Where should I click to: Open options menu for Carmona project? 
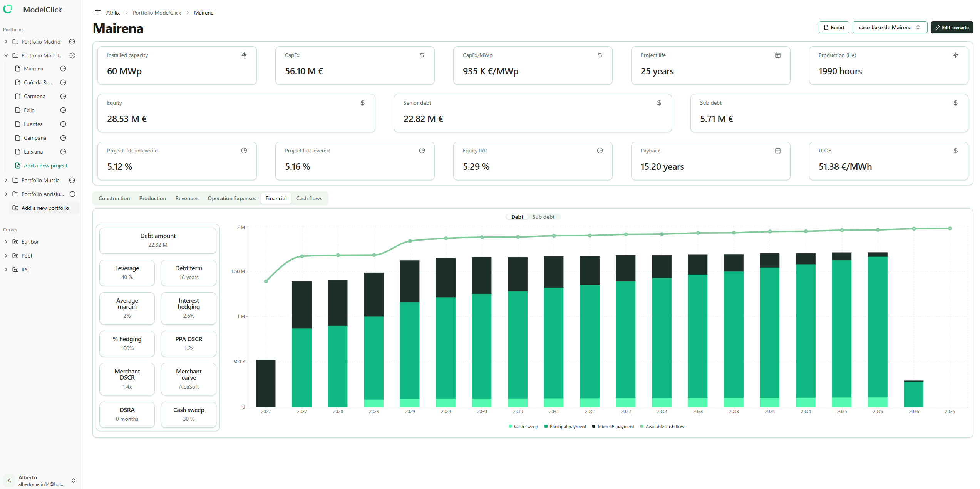pyautogui.click(x=64, y=96)
